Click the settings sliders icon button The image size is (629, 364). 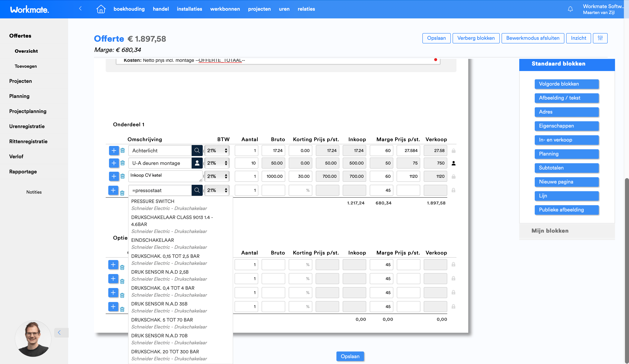tap(600, 38)
